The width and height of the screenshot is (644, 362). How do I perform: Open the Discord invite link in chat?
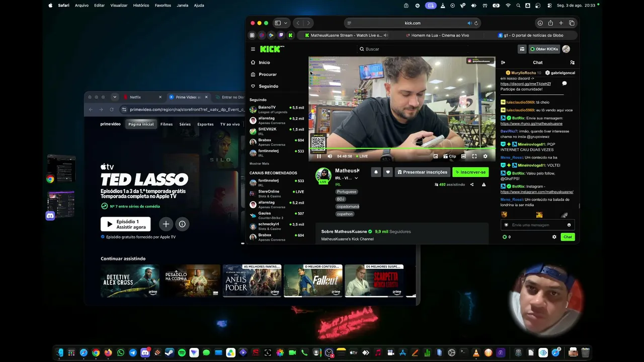tap(525, 84)
